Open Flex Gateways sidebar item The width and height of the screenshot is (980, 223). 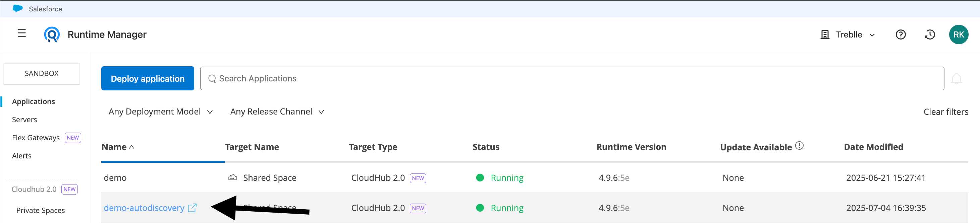tap(36, 138)
